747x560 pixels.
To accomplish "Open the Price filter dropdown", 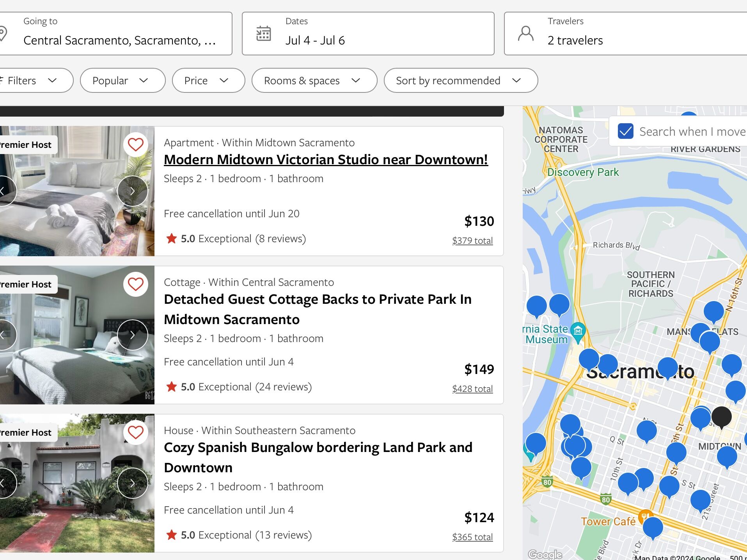I will [x=209, y=80].
